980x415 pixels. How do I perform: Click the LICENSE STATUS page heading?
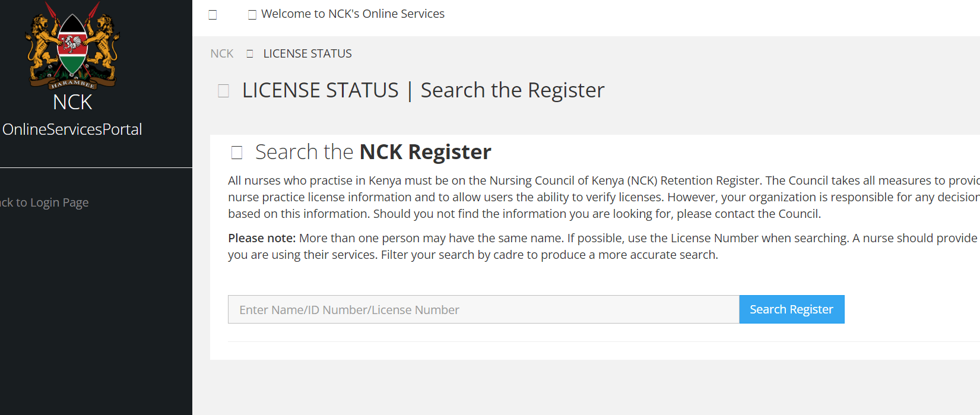320,90
